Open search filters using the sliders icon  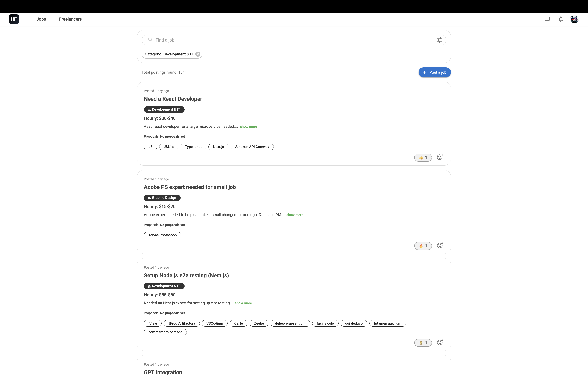point(440,40)
